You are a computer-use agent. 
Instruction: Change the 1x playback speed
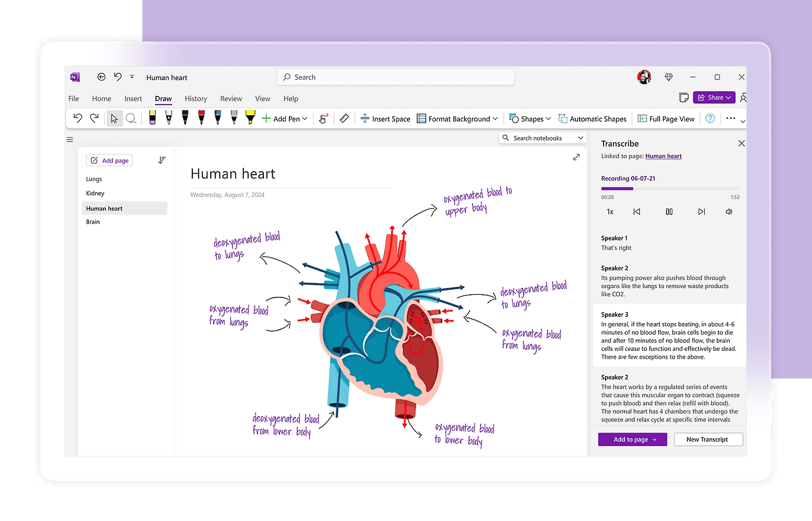(610, 212)
